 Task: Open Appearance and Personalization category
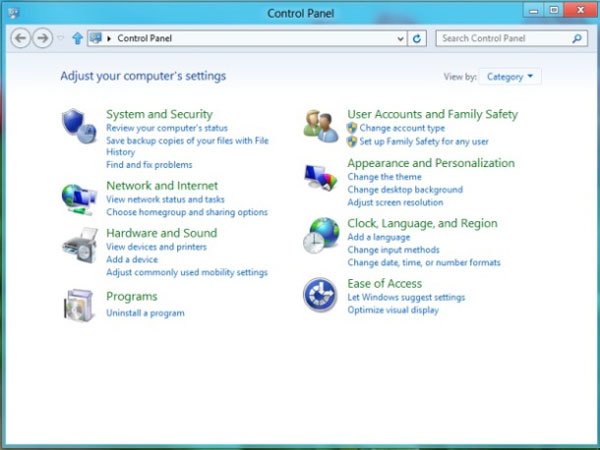(x=431, y=163)
